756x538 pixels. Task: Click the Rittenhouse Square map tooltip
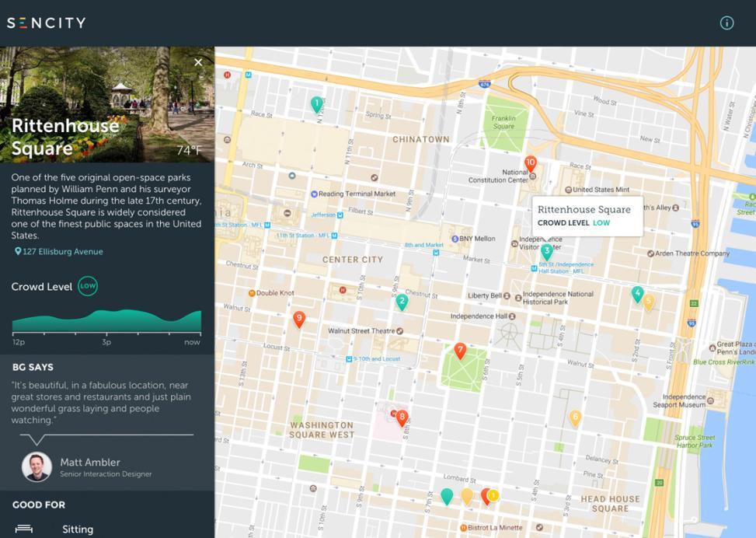[587, 215]
